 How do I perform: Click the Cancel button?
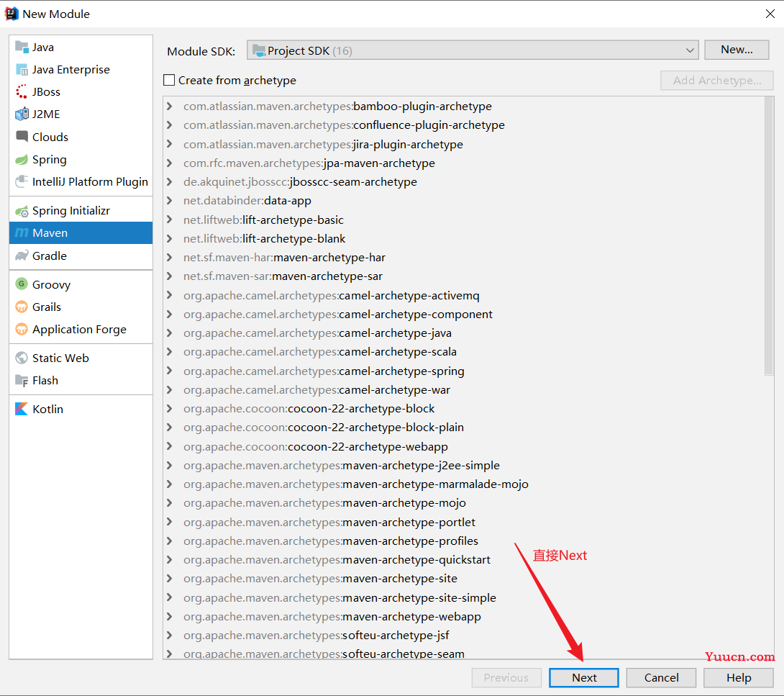tap(661, 677)
